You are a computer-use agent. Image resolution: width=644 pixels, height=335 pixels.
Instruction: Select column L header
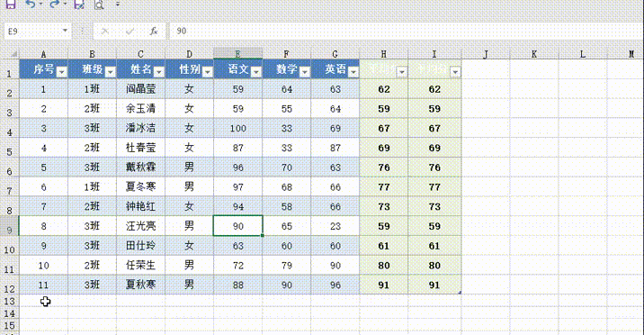coord(583,54)
